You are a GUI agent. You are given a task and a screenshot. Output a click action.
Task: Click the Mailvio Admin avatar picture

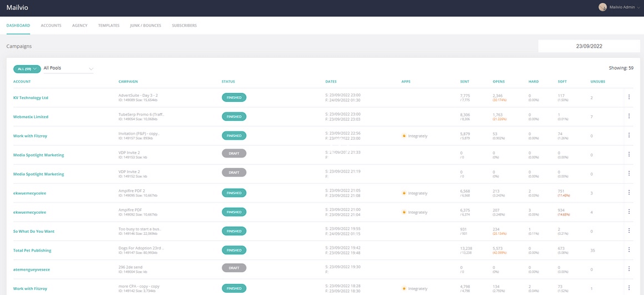[x=602, y=7]
